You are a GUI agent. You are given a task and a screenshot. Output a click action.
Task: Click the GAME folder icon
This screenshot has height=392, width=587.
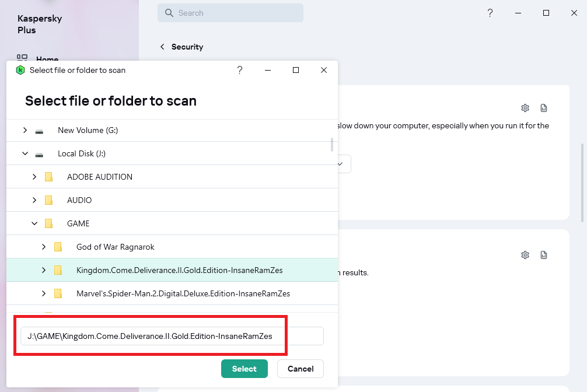coord(48,223)
